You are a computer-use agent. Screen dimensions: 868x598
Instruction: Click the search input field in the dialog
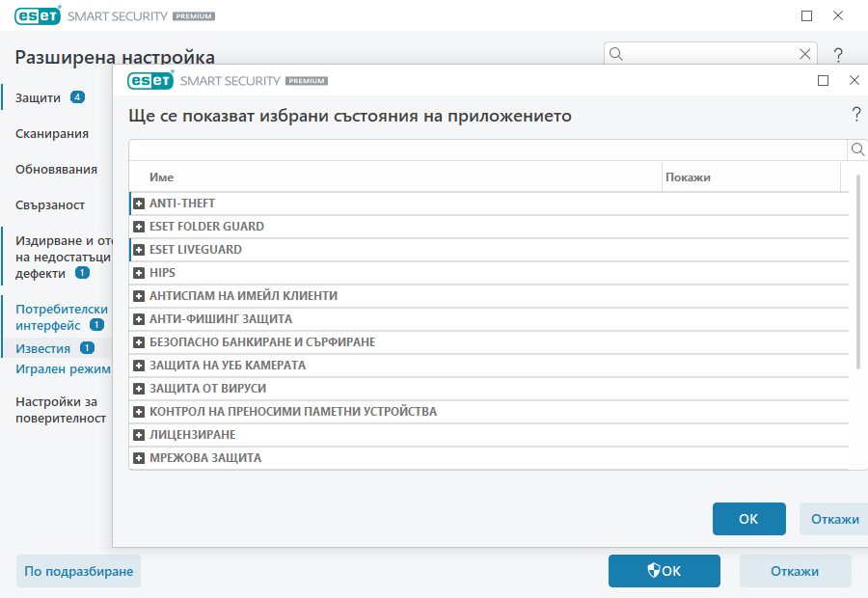pyautogui.click(x=482, y=149)
